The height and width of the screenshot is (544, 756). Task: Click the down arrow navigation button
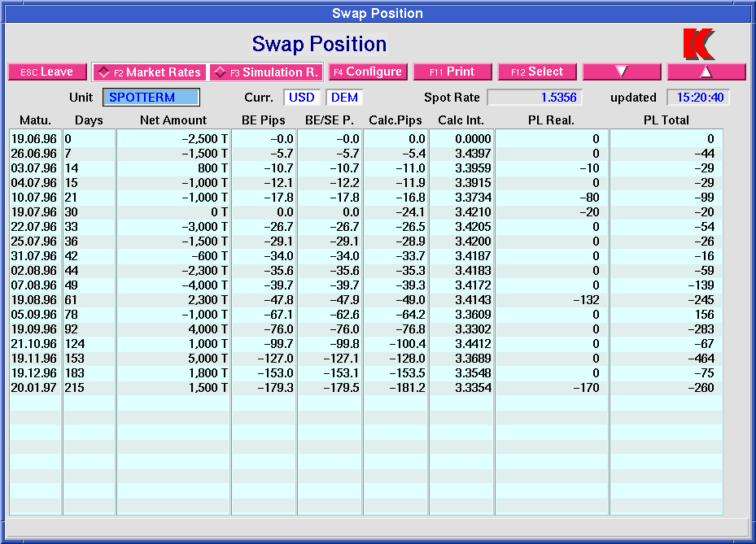tap(622, 72)
